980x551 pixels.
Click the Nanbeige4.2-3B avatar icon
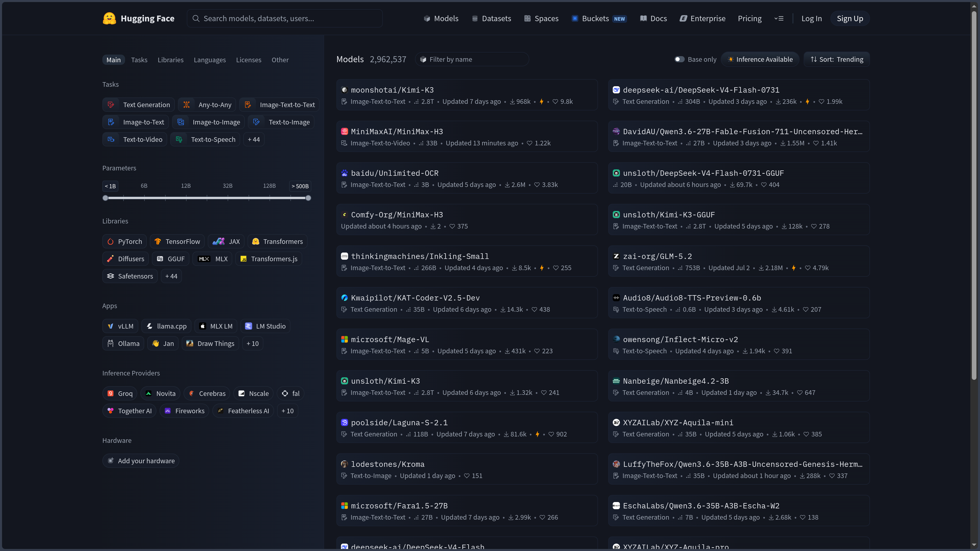[x=616, y=381]
